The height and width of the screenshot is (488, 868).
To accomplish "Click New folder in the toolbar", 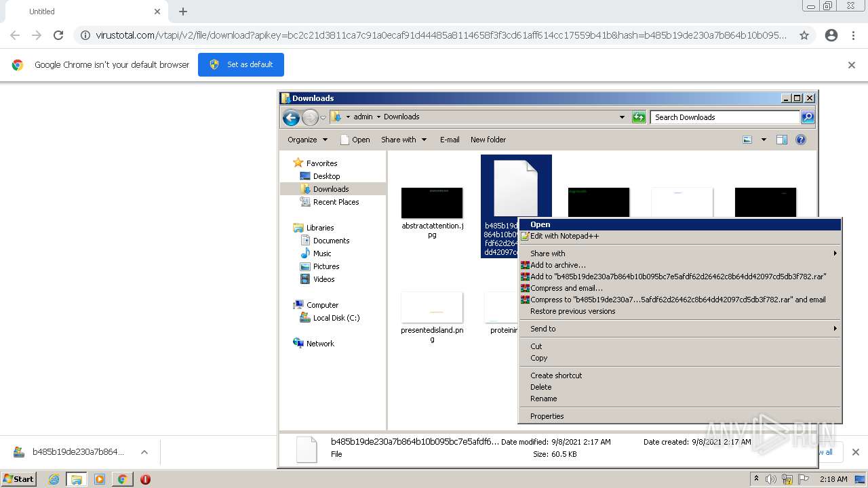I will click(x=488, y=140).
